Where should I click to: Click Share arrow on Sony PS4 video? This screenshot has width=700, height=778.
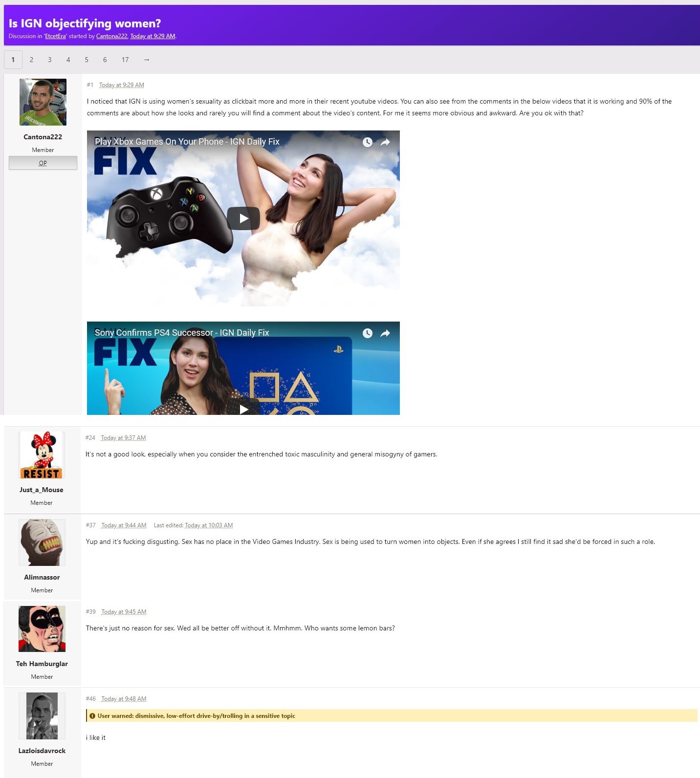385,333
